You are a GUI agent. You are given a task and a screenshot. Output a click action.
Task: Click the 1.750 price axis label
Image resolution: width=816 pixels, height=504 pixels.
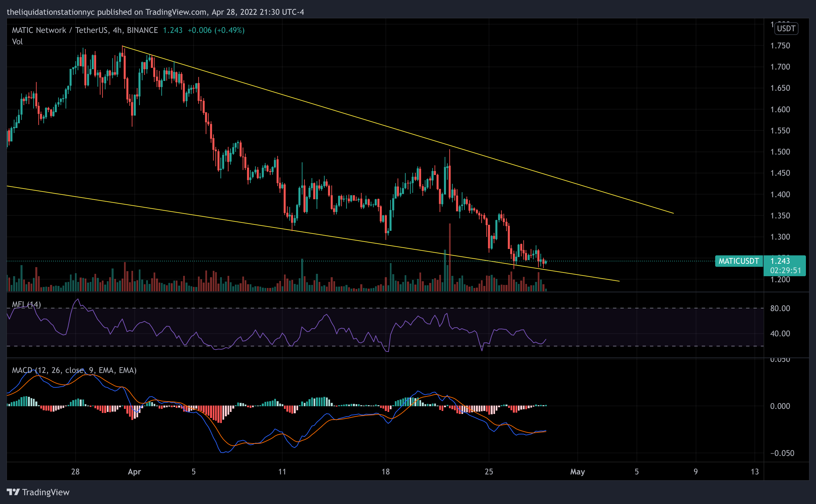coord(780,46)
